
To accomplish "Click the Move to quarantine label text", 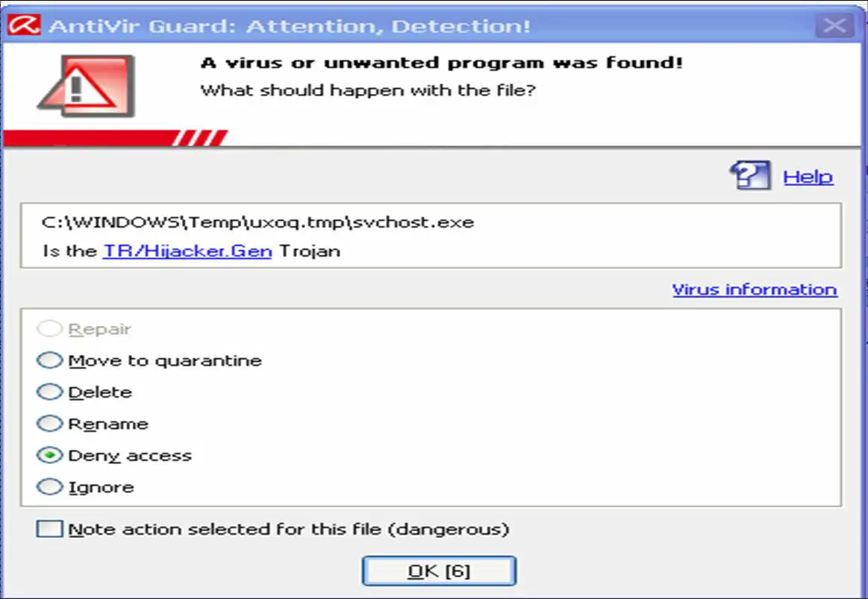I will (x=165, y=360).
